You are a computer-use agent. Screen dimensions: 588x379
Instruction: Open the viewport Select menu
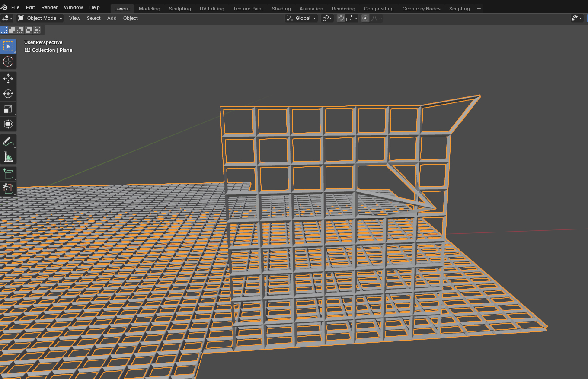click(x=93, y=18)
